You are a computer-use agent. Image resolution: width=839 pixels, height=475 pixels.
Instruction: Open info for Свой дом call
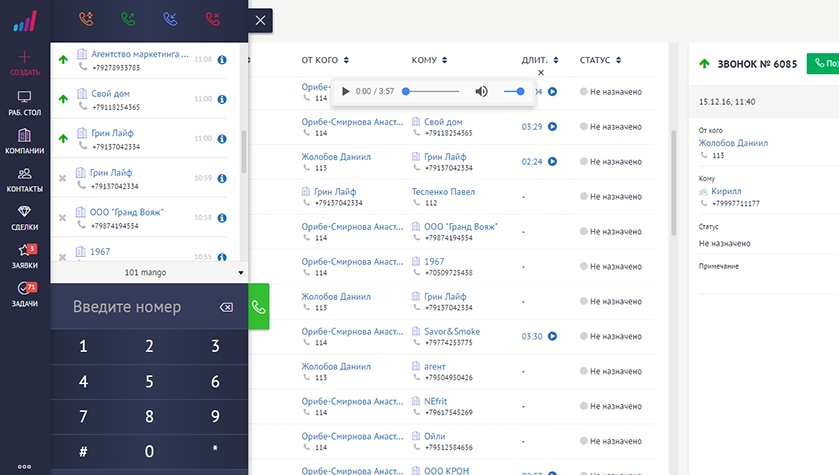222,99
